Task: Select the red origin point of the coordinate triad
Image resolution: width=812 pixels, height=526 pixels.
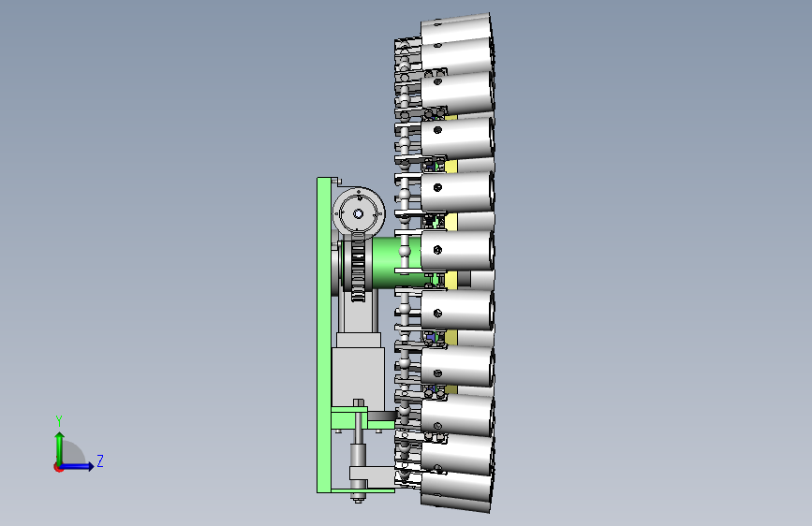Action: 58,467
